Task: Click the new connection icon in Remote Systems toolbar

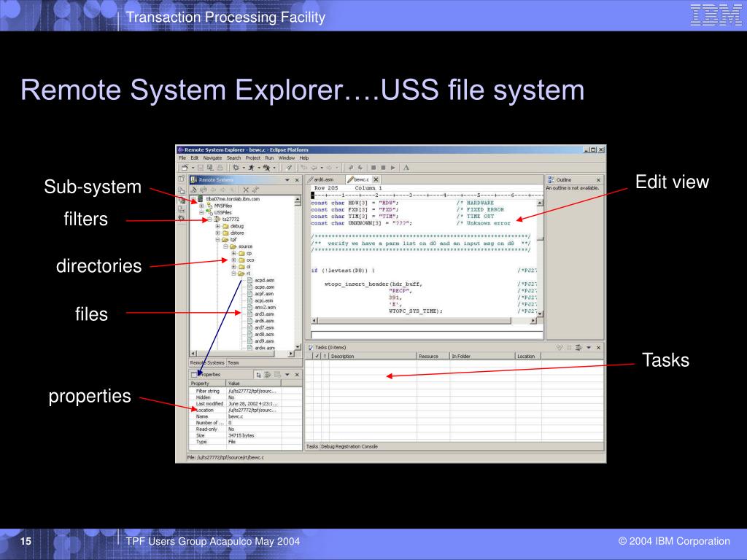Action: (194, 190)
